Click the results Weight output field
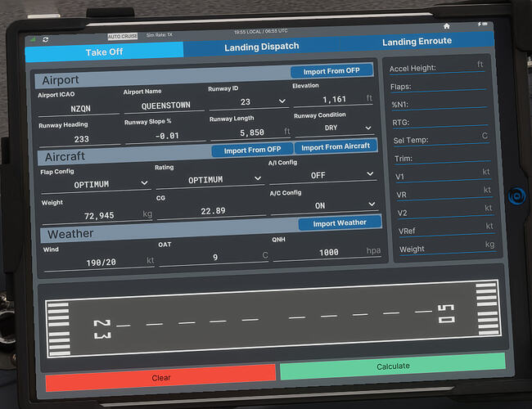 [448, 248]
